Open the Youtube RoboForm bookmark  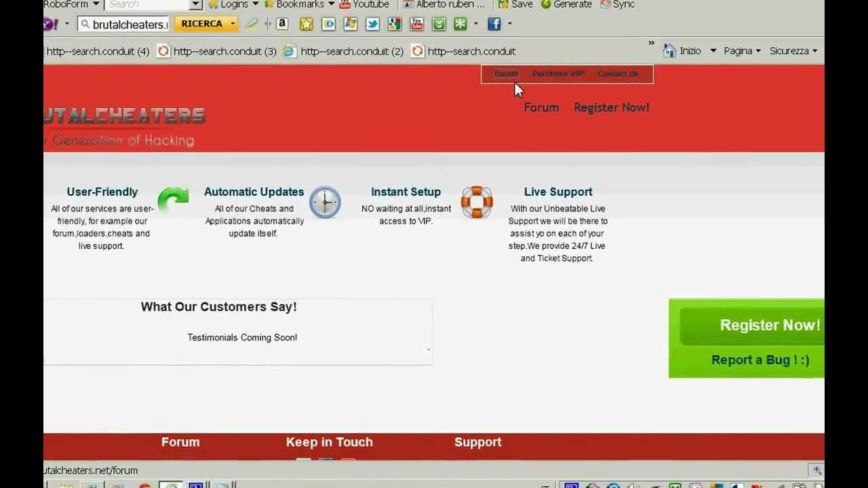click(364, 4)
